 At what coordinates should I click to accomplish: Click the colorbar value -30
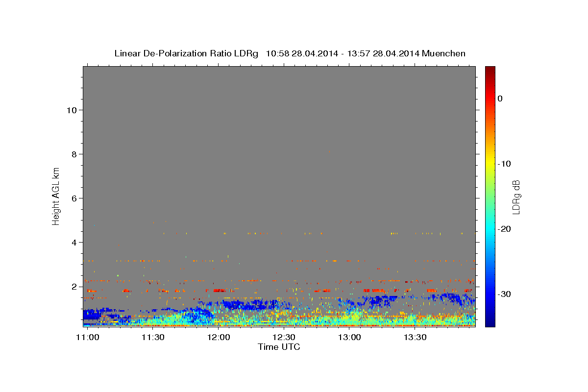coord(505,294)
